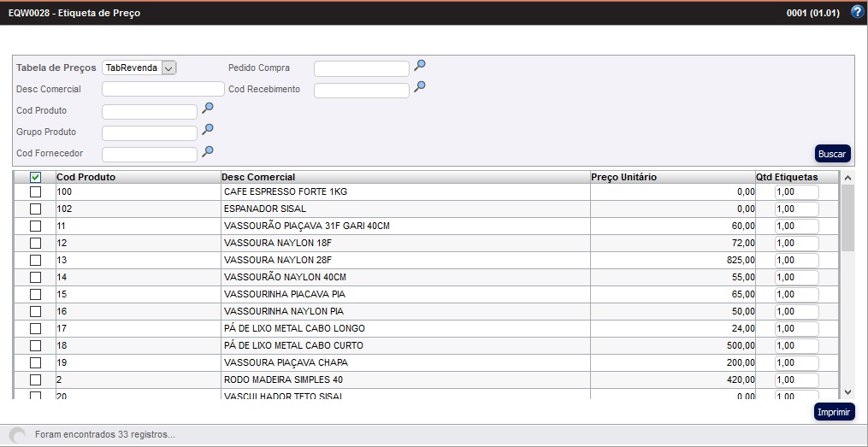
Task: Click the Desc Comercial column header
Action: (x=258, y=177)
